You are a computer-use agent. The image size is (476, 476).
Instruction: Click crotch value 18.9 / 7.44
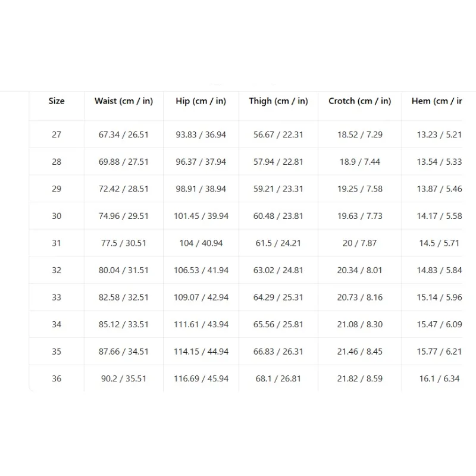click(x=360, y=162)
